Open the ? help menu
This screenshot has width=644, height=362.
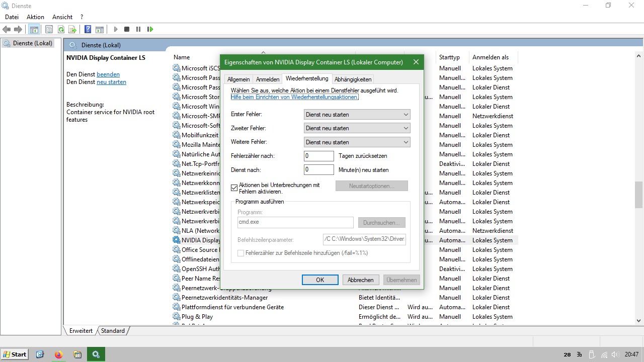[x=82, y=17]
